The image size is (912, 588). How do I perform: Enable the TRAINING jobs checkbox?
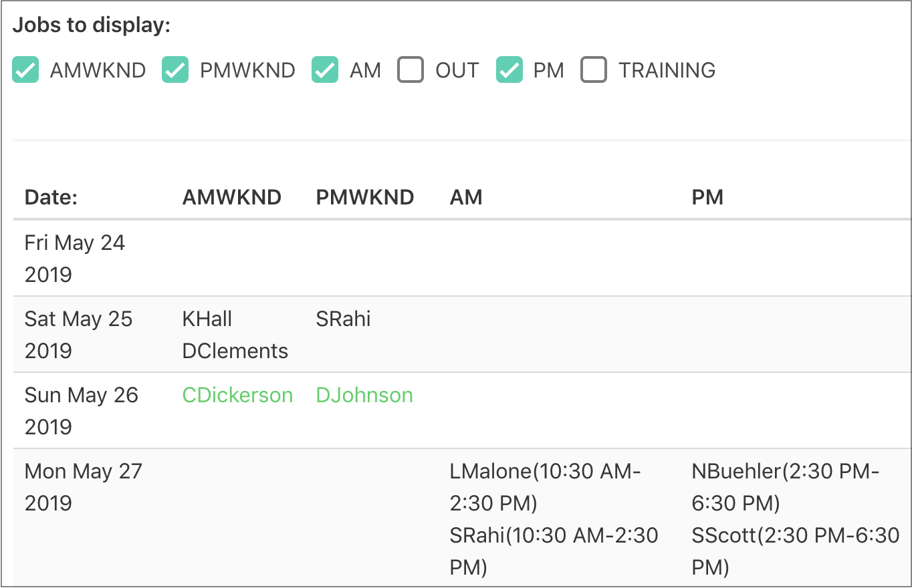pyautogui.click(x=594, y=70)
